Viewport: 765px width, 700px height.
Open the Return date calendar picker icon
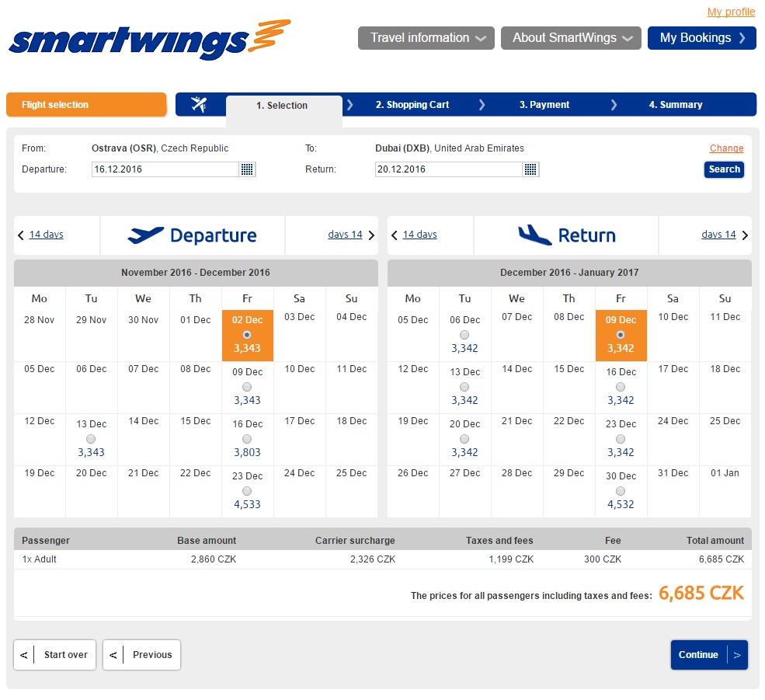pyautogui.click(x=530, y=169)
